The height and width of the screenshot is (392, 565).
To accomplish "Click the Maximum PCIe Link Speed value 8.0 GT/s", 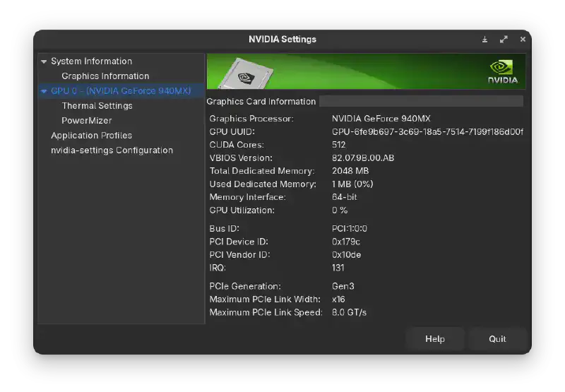I will coord(349,312).
